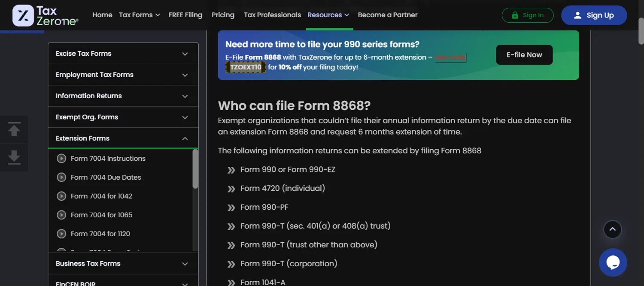Open the chat bubble widget

613,262
